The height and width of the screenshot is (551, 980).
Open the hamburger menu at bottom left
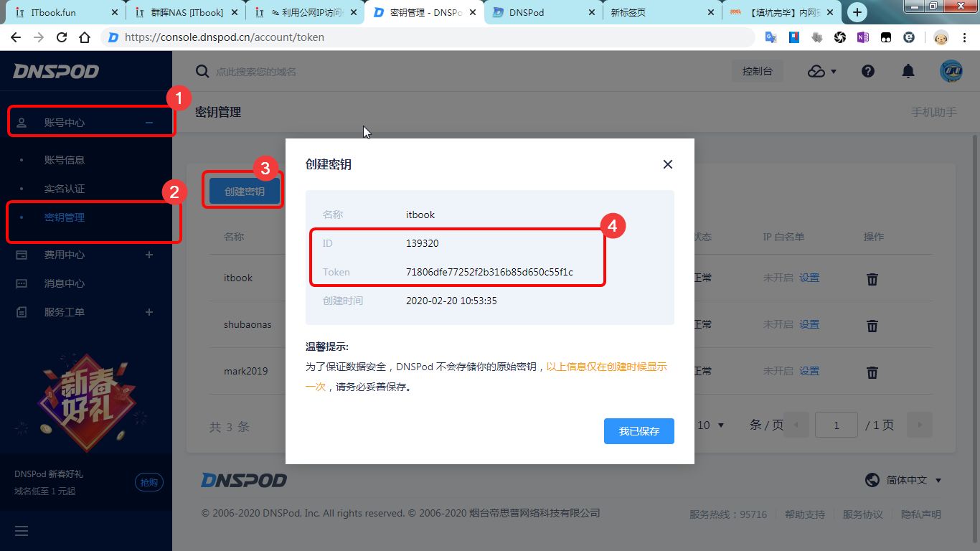click(x=21, y=531)
